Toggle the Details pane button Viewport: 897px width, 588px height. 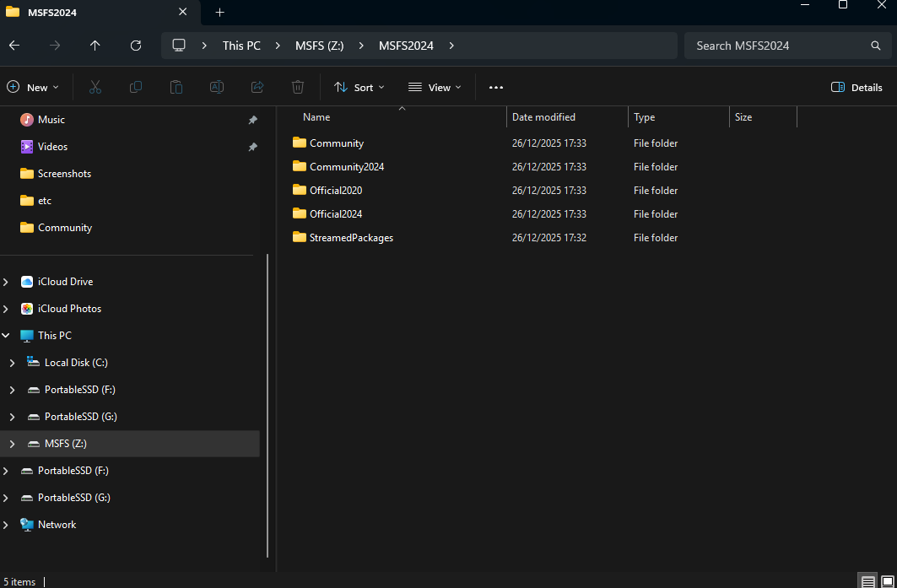[856, 87]
